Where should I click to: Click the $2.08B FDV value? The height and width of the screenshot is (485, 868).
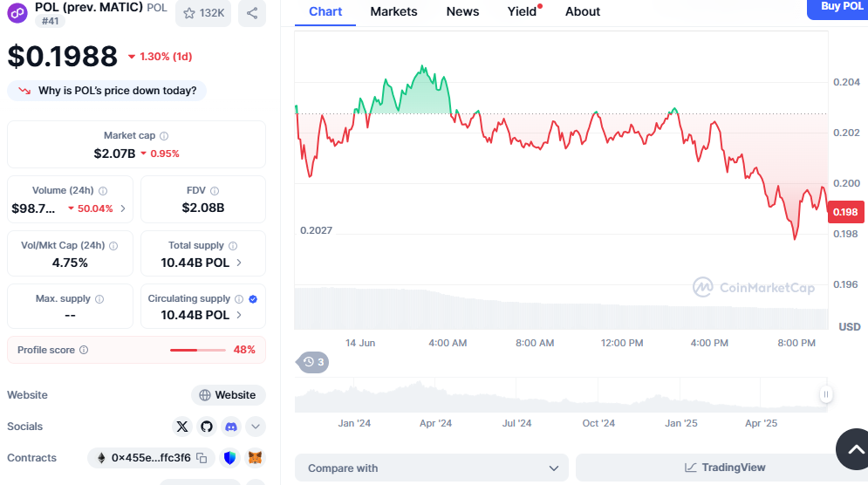click(203, 208)
